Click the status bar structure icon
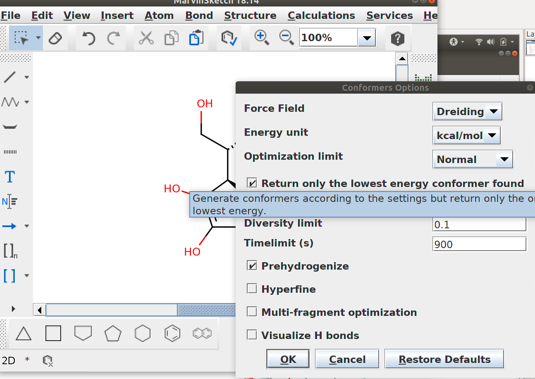 coord(48,361)
